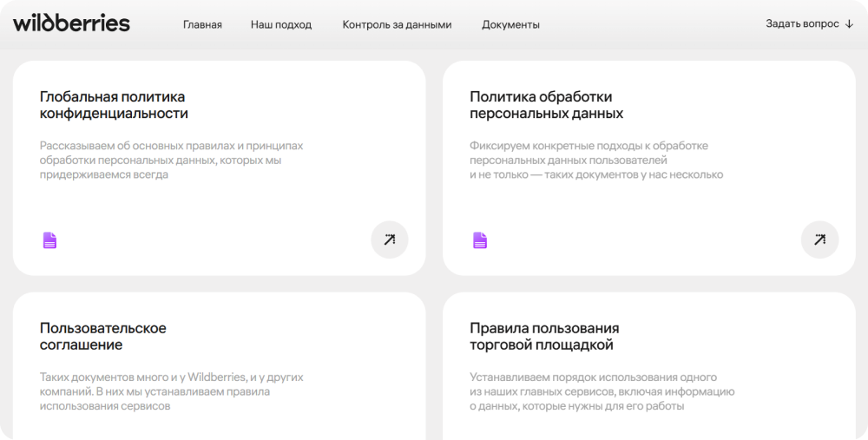The image size is (868, 440).
Task: Click description text starting with Рассказываем об основных правилах
Action: click(171, 160)
